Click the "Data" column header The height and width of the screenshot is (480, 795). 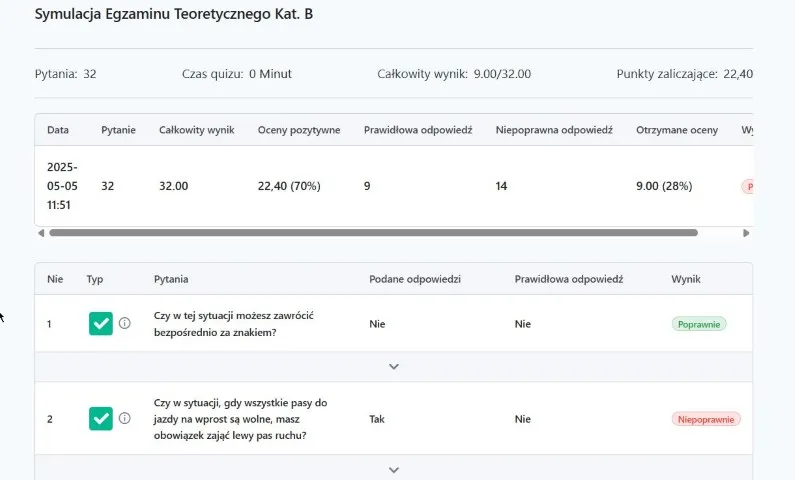58,130
